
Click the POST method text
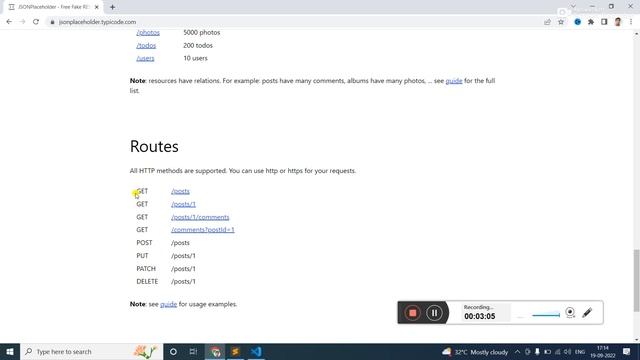(x=144, y=242)
